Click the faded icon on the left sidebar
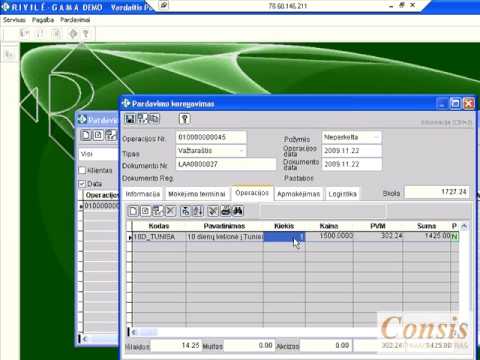This screenshot has height=360, width=480. [9, 54]
